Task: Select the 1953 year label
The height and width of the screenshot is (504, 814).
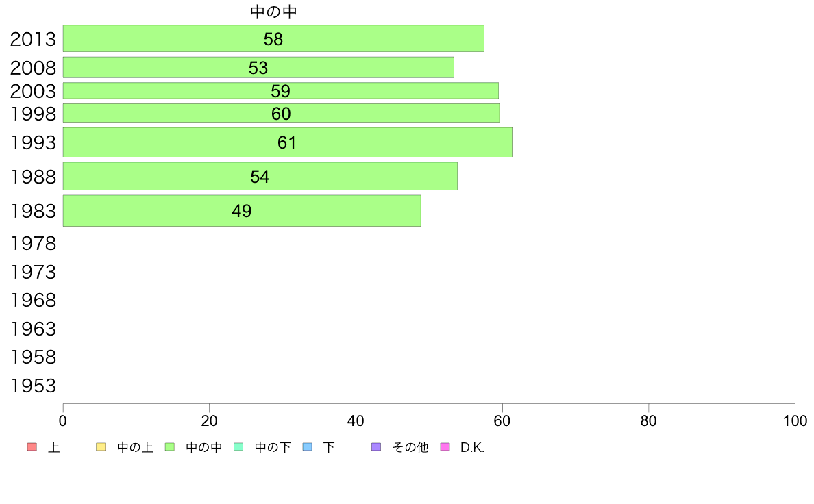Action: click(x=33, y=386)
